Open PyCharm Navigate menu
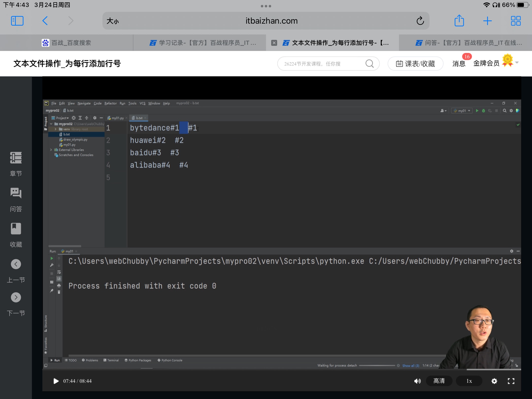Screen dimensions: 532x399 point(84,103)
